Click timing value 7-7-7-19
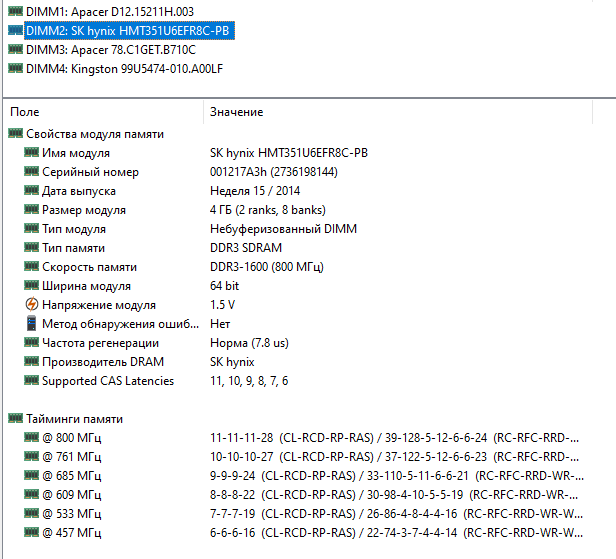The width and height of the screenshot is (616, 559). (x=232, y=514)
